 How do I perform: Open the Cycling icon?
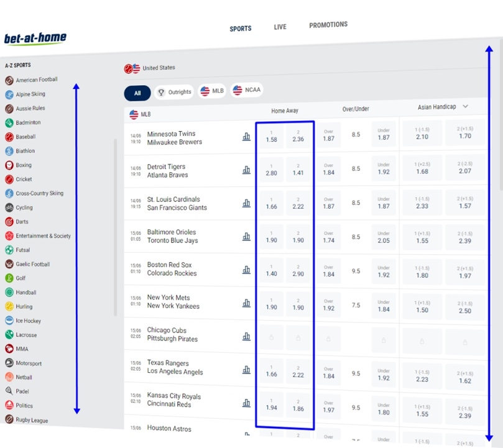pyautogui.click(x=9, y=208)
